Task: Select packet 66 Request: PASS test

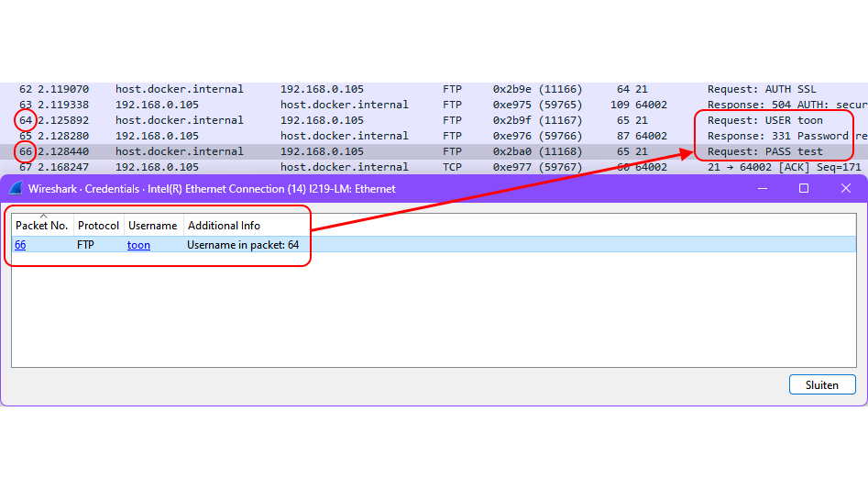Action: [x=434, y=151]
